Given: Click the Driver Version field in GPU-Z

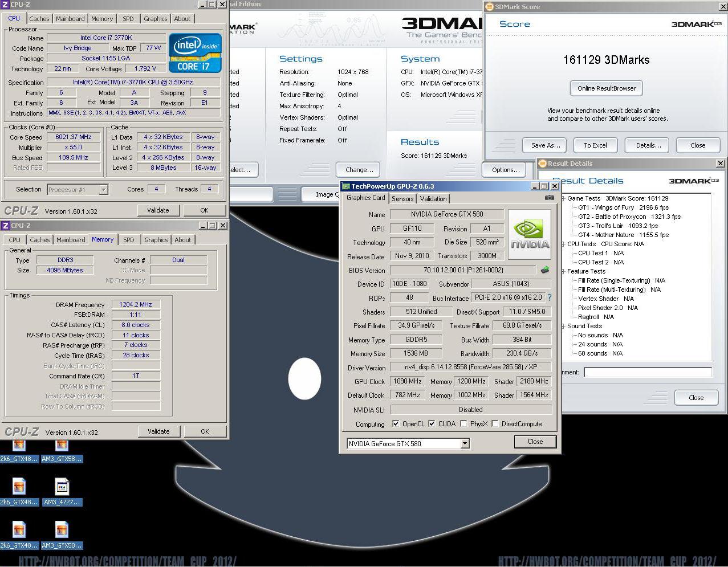Looking at the screenshot, I should (471, 368).
